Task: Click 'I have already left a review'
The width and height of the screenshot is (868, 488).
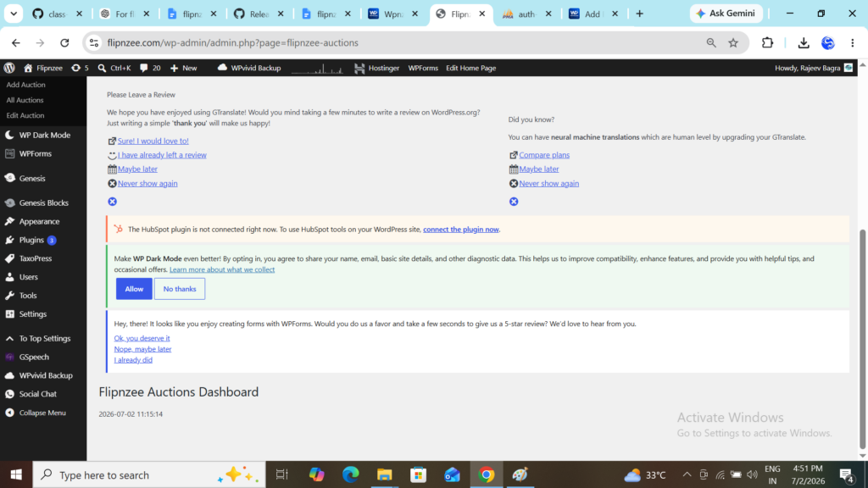Action: coord(162,155)
